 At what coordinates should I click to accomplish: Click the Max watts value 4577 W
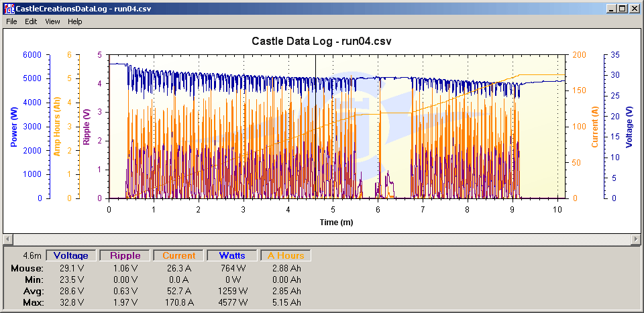(233, 303)
